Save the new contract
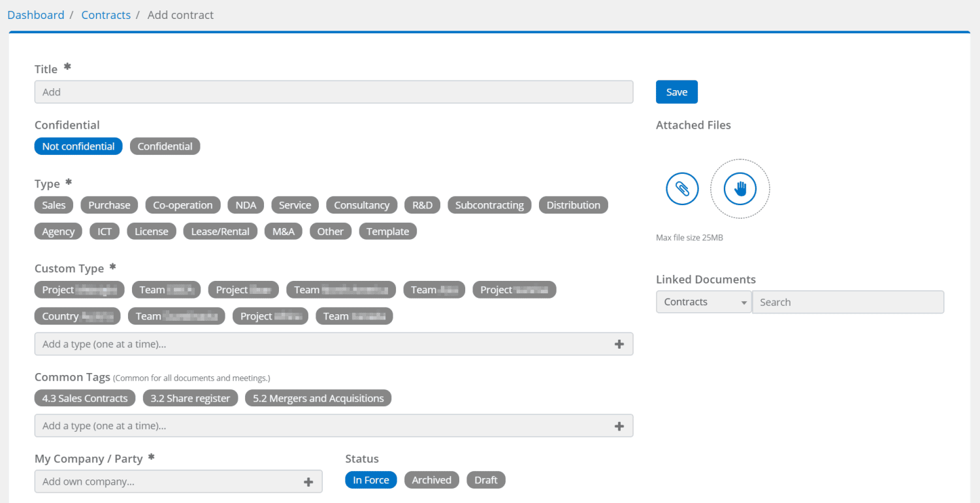 point(676,92)
